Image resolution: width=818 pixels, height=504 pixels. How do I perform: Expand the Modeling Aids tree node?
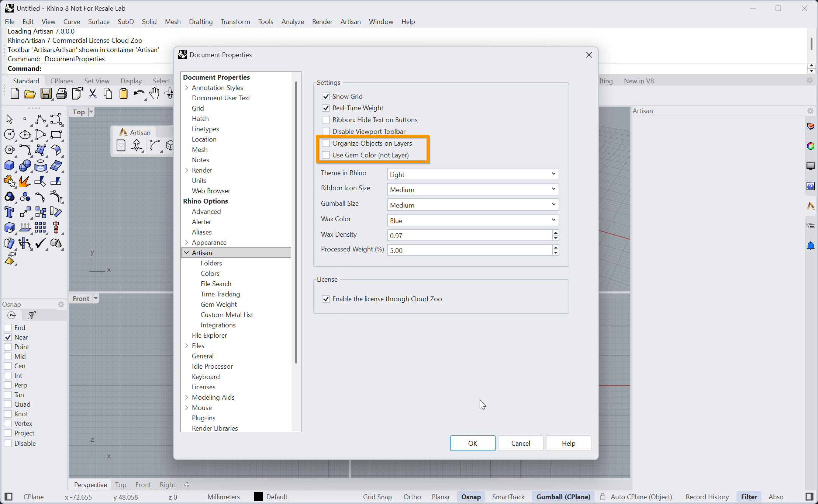tap(187, 397)
